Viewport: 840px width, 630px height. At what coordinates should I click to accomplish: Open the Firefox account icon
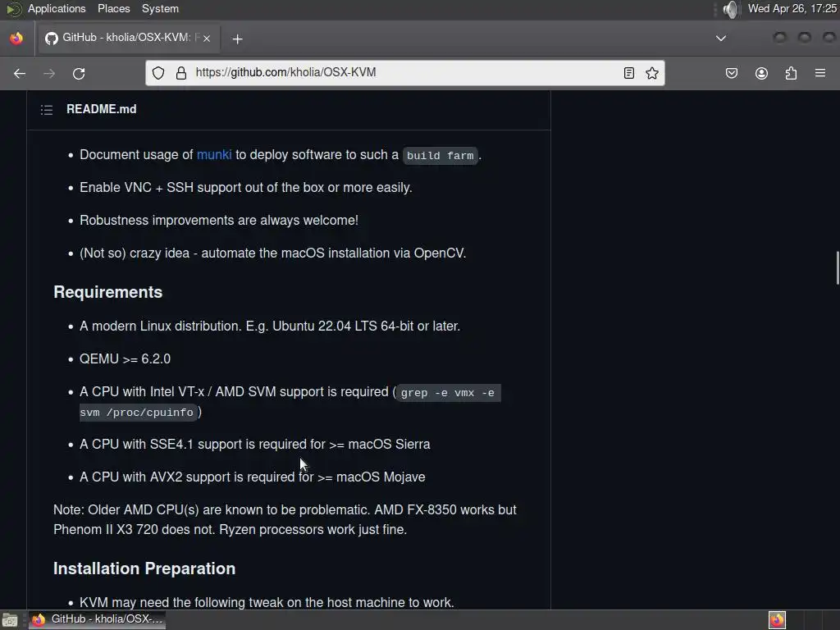click(x=761, y=73)
